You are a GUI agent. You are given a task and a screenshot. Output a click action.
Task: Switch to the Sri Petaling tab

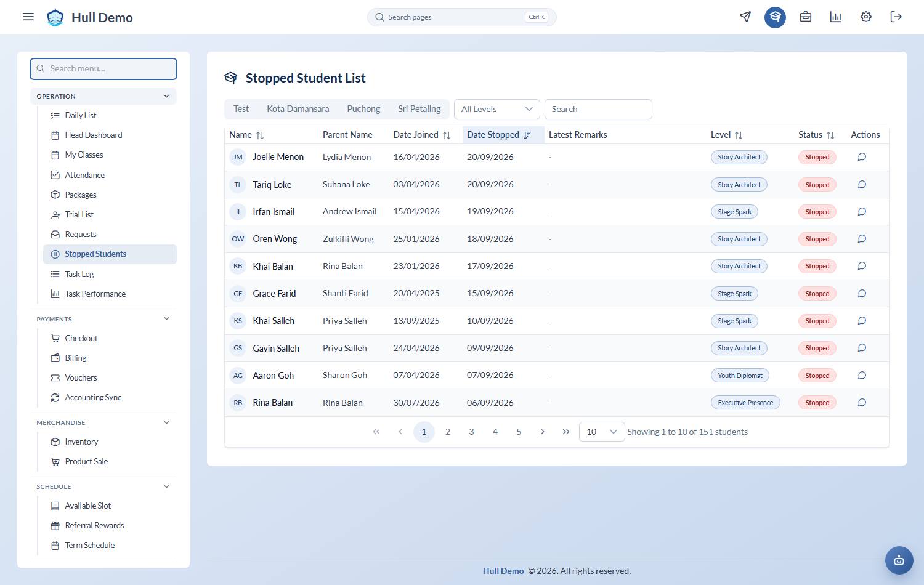coord(419,109)
